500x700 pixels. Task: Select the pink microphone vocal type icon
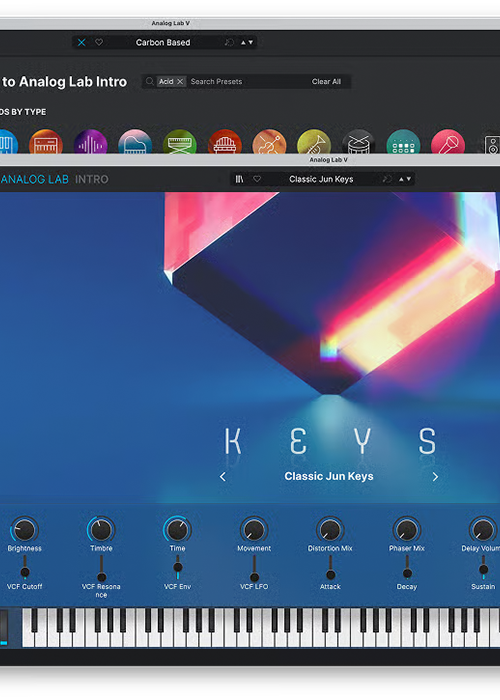(x=448, y=142)
